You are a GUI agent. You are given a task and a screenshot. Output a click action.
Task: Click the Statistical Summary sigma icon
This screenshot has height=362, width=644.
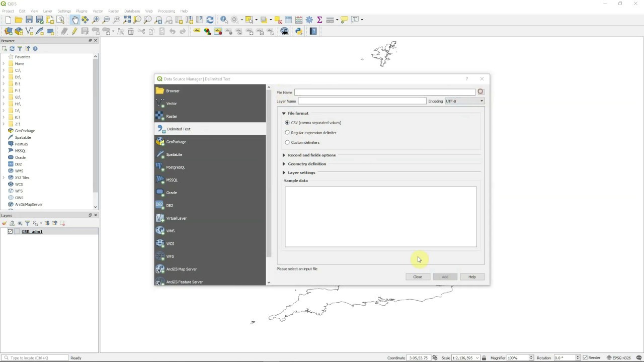coord(319,20)
